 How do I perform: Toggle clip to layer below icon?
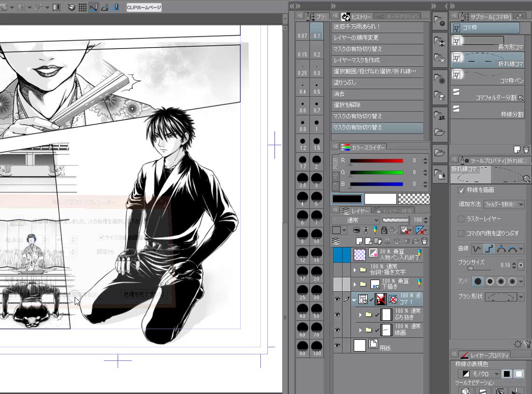(x=357, y=230)
